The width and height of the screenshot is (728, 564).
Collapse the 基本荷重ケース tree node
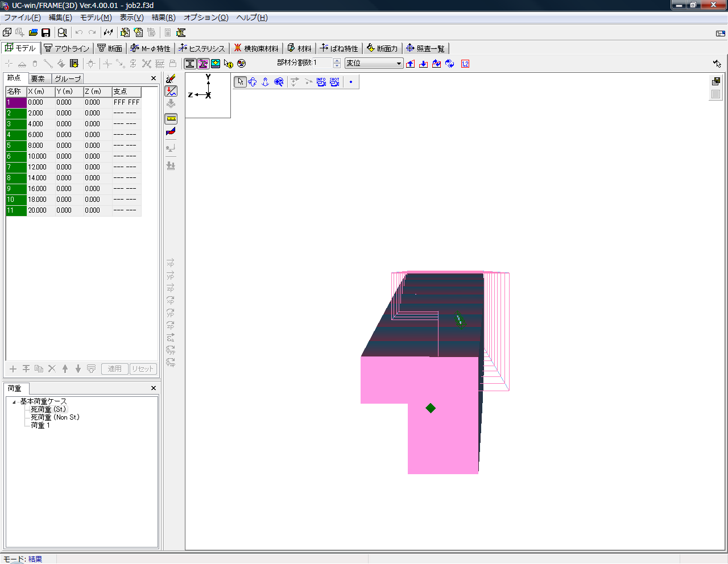click(x=14, y=402)
